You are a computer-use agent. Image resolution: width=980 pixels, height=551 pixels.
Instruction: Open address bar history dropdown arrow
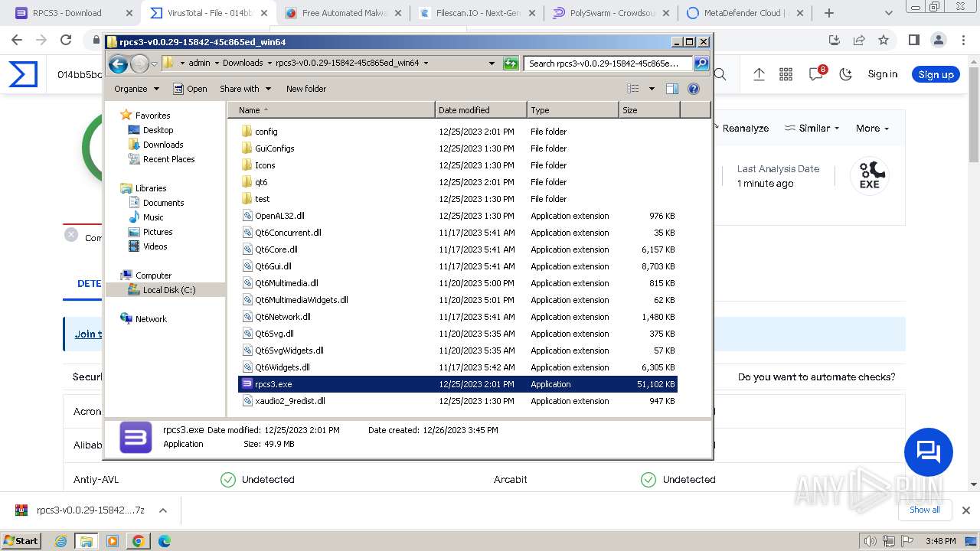[492, 64]
